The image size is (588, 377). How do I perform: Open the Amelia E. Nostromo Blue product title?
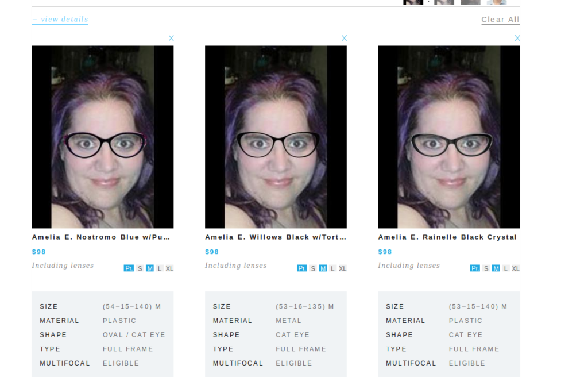101,237
